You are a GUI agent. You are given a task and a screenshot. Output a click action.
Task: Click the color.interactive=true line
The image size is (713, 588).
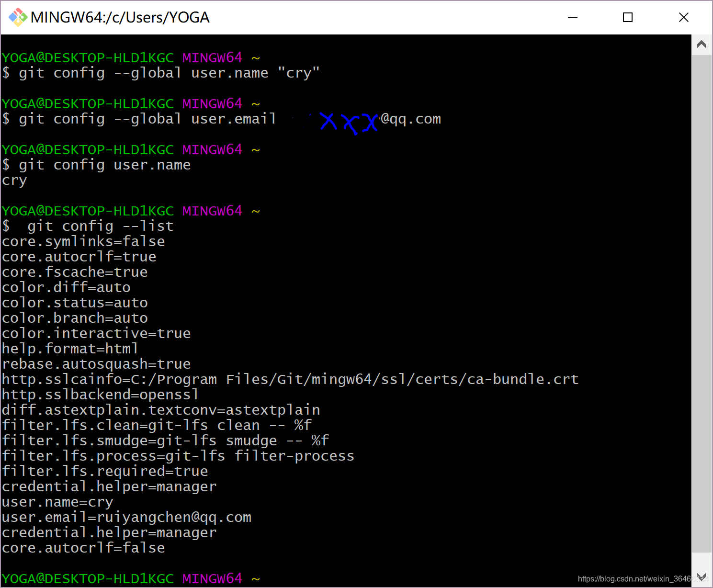(97, 334)
